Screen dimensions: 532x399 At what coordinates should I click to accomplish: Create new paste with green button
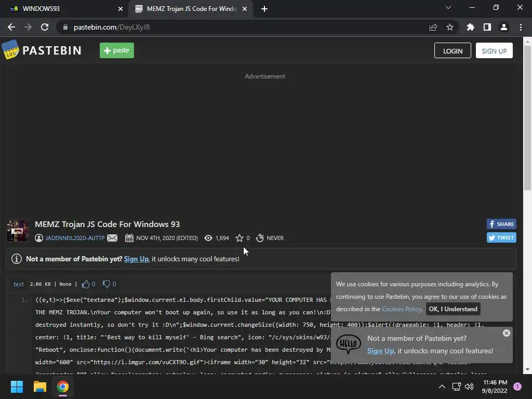[117, 50]
